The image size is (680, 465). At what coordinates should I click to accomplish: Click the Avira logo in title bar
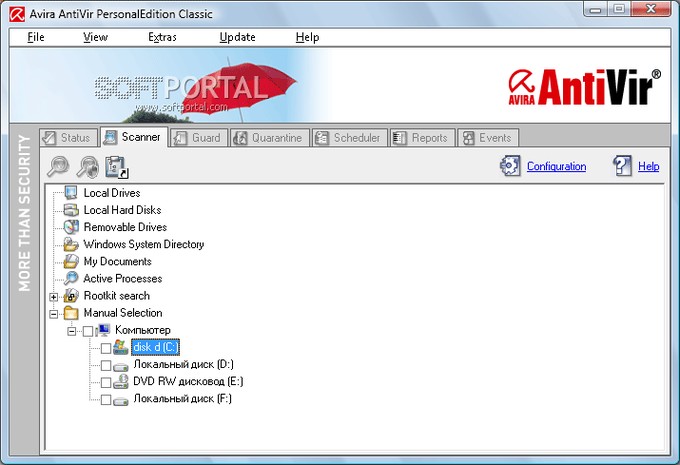[17, 14]
